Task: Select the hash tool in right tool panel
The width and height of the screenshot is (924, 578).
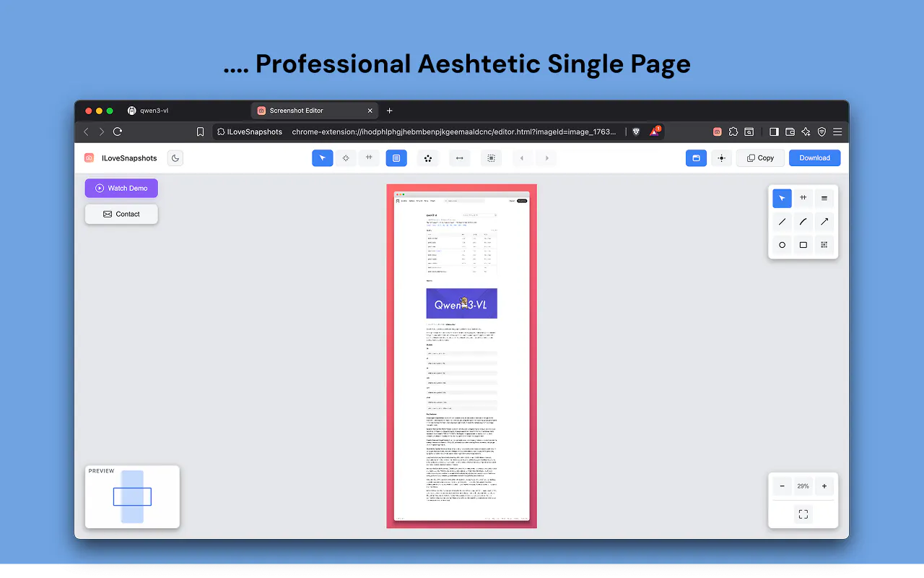Action: pos(803,198)
